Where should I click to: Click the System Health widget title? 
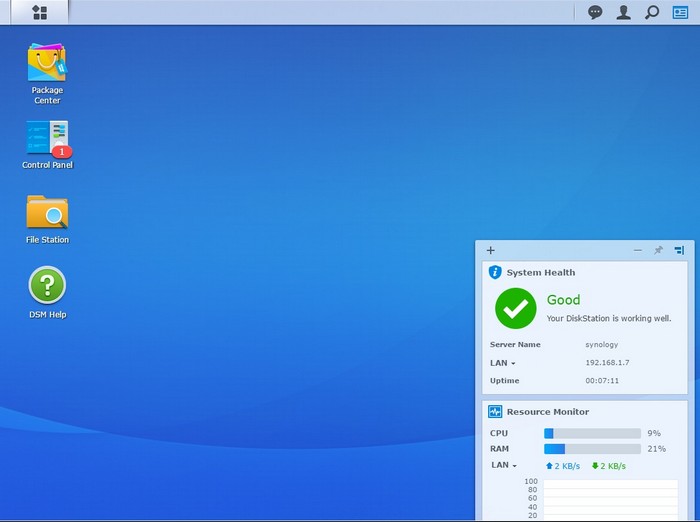(x=541, y=272)
